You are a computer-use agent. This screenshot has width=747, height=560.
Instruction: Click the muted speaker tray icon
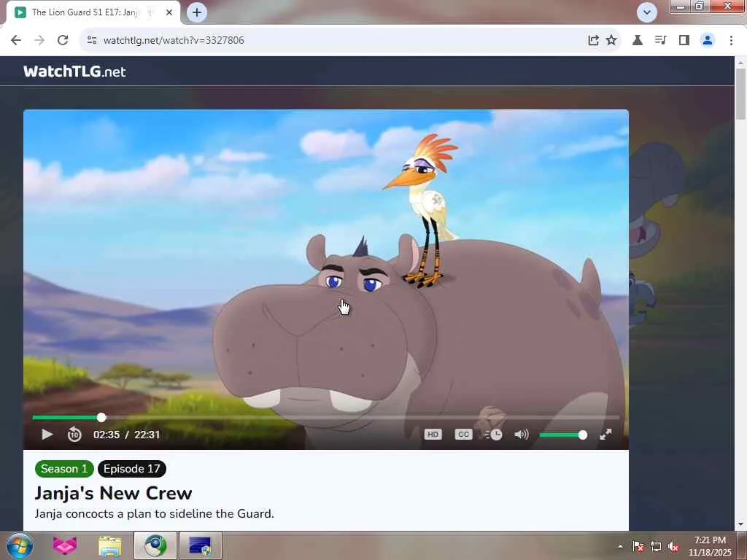673,546
